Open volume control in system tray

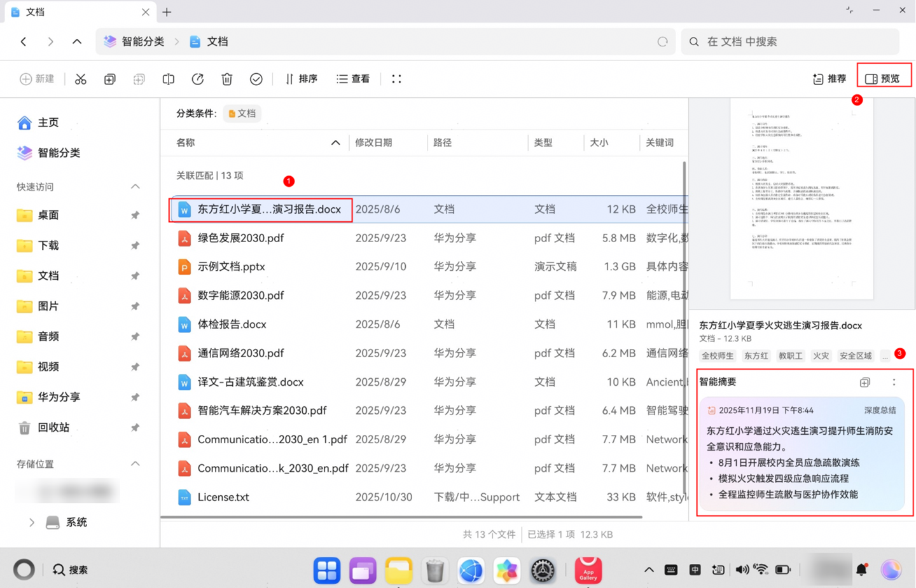click(x=741, y=570)
